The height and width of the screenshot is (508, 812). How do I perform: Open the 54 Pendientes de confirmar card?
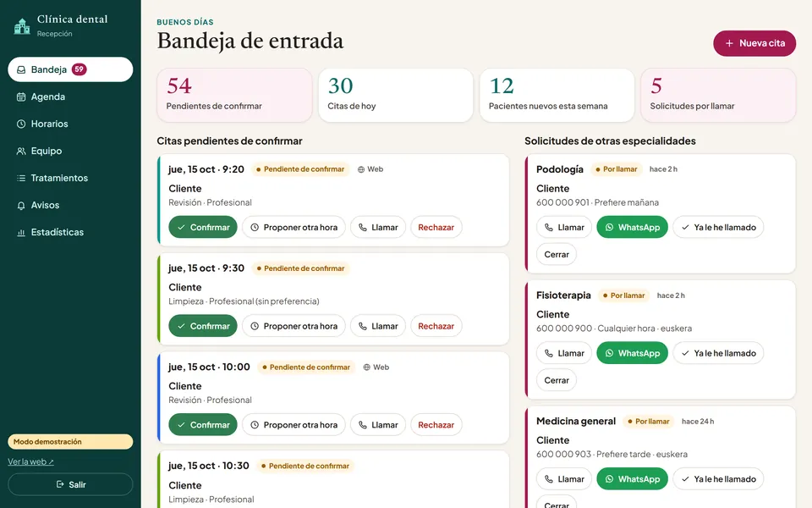(x=234, y=96)
